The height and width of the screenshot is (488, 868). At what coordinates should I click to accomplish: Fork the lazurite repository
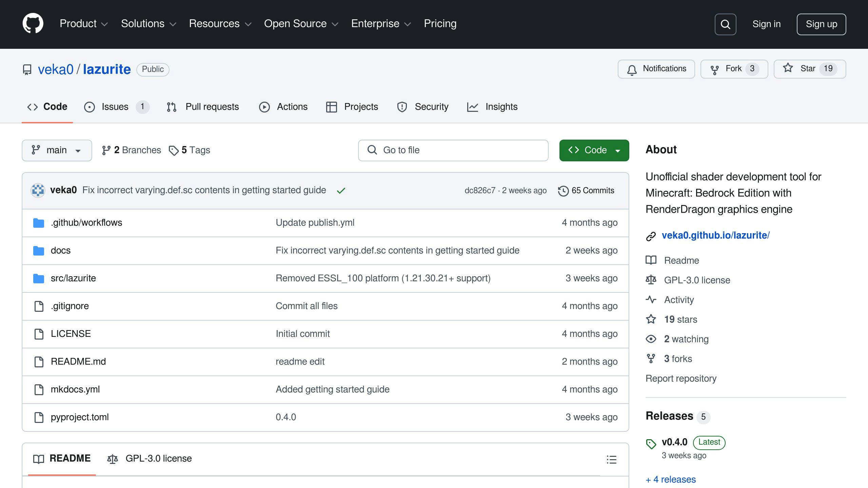(x=734, y=69)
